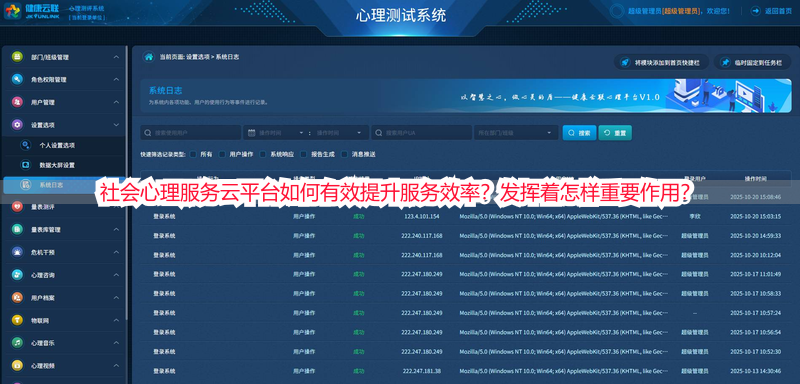Click the 临时固定到任务栏 button
The width and height of the screenshot is (800, 384).
(x=752, y=63)
